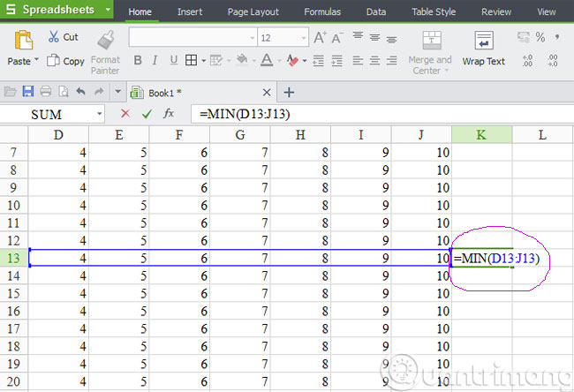Select the row 20 header
The image size is (574, 392).
pos(13,381)
